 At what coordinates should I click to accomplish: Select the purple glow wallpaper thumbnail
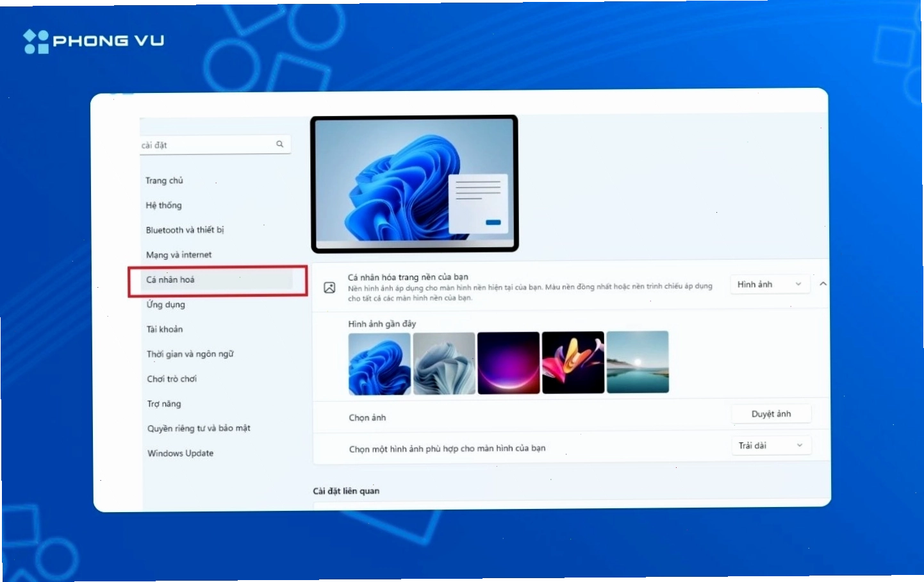(509, 363)
